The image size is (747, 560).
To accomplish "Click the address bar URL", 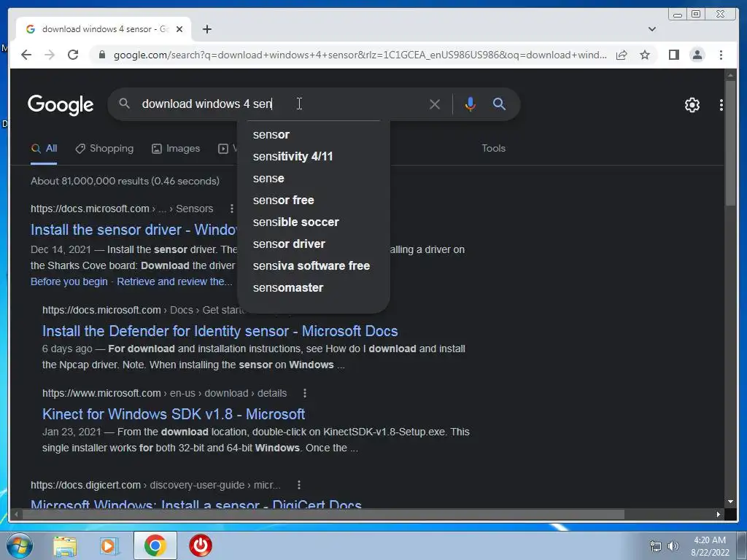I will (360, 55).
